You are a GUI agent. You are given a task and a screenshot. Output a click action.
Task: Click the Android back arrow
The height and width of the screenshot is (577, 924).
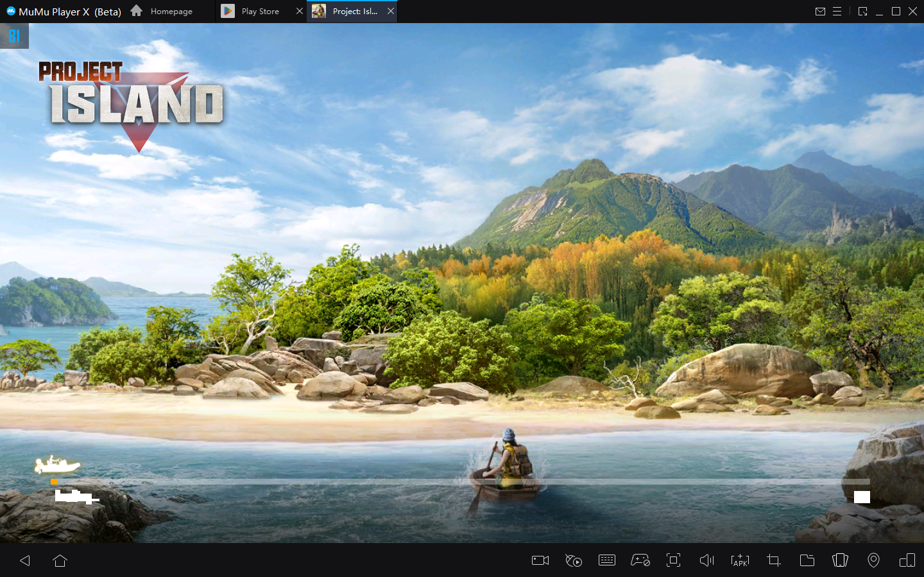tap(25, 560)
